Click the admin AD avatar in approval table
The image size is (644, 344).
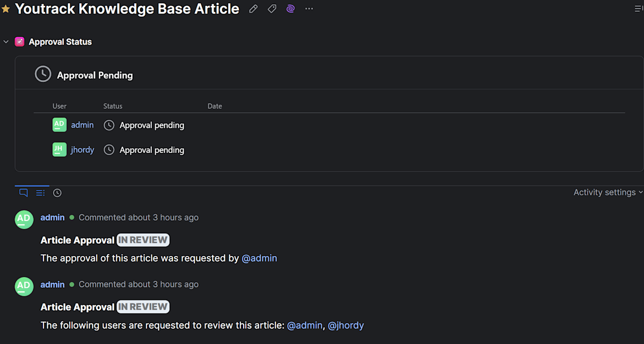(59, 125)
